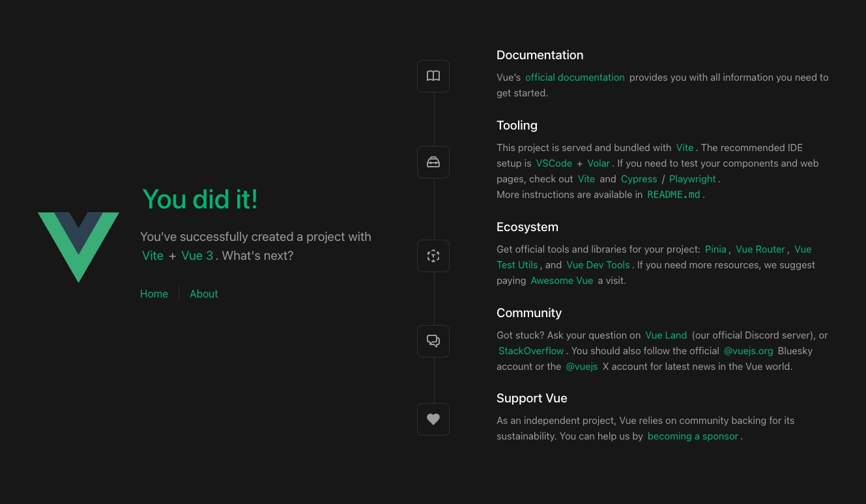Click becoming a sponsor link
This screenshot has height=504, width=866.
tap(693, 436)
